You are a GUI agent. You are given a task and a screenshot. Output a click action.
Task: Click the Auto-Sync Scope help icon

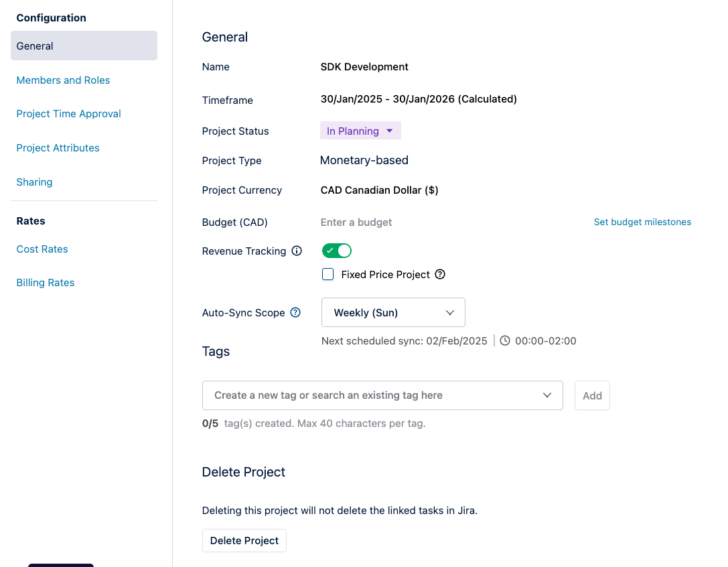point(295,312)
